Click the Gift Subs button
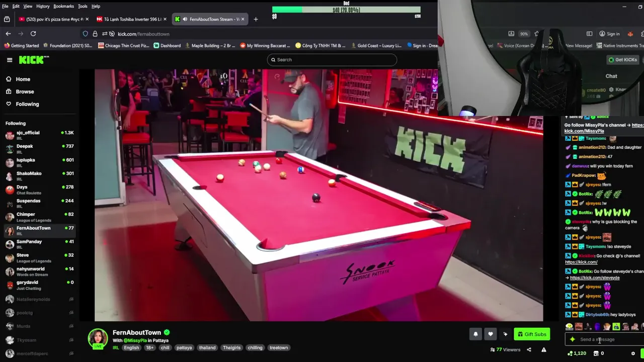Image resolution: width=644 pixels, height=362 pixels. (x=532, y=334)
